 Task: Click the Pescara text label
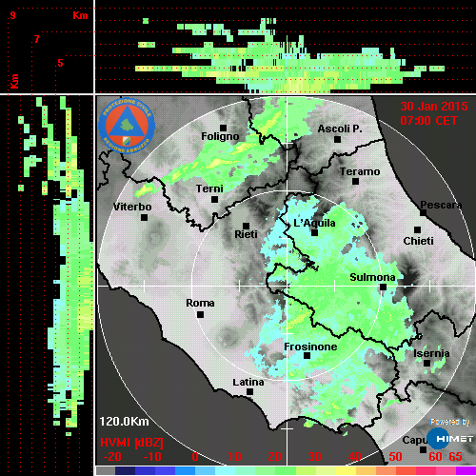(x=441, y=205)
